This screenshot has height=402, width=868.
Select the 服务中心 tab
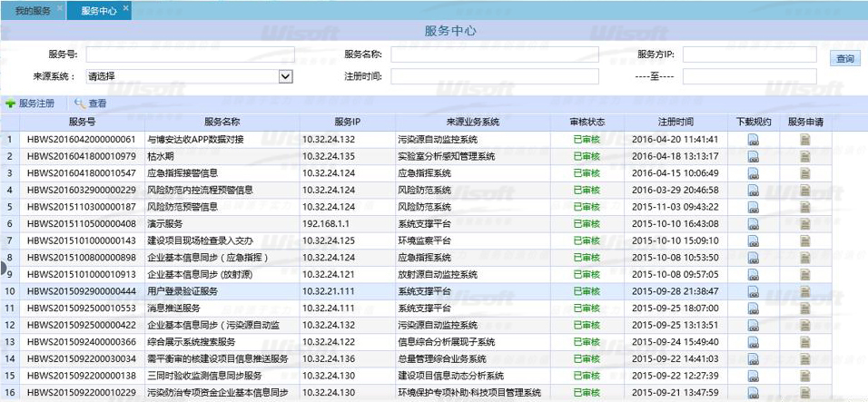tap(98, 11)
